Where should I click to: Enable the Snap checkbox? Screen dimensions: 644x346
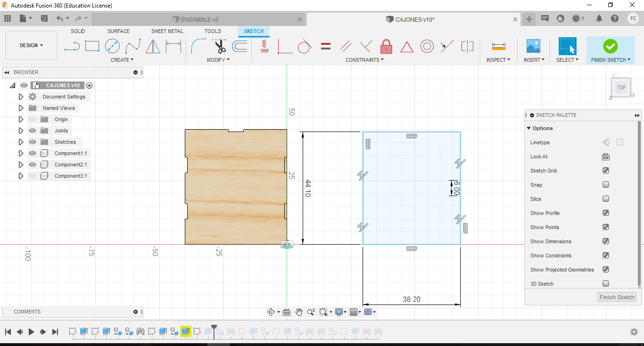(606, 185)
